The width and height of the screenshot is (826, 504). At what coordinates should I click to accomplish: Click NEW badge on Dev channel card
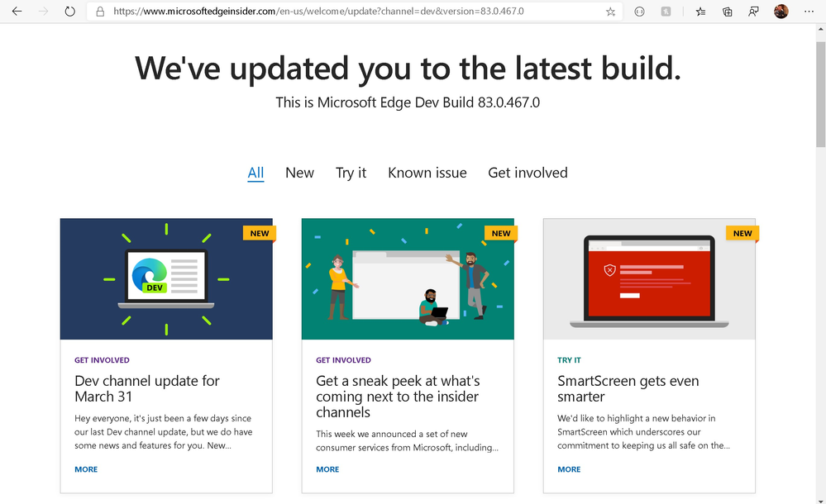[259, 233]
